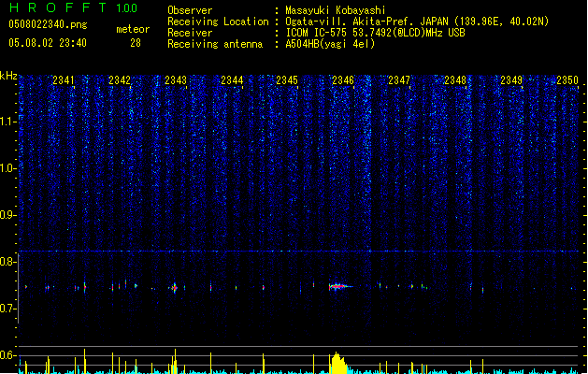The image size is (588, 374).
Task: Click the HROFFT 1.0.0 title text
Action: tap(74, 7)
